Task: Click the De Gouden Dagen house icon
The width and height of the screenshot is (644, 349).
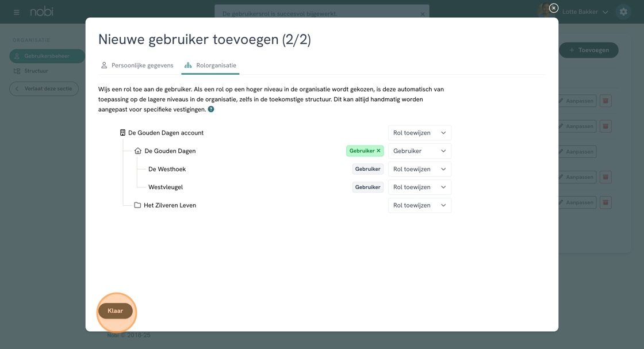Action: [138, 151]
